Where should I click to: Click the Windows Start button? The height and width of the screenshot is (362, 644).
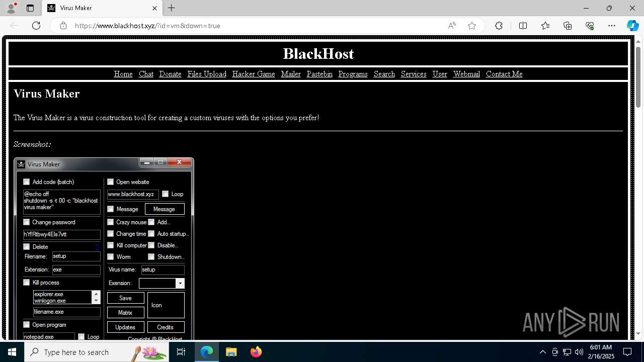(12, 352)
